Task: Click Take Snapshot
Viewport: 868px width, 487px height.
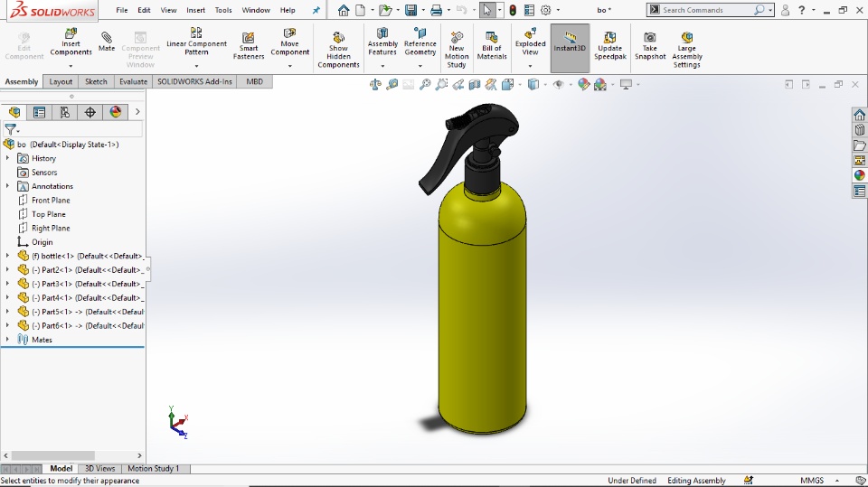Action: [650, 45]
